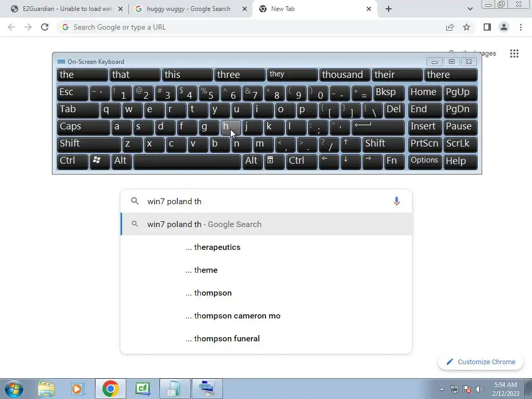Open the Google apps grid

click(x=514, y=54)
